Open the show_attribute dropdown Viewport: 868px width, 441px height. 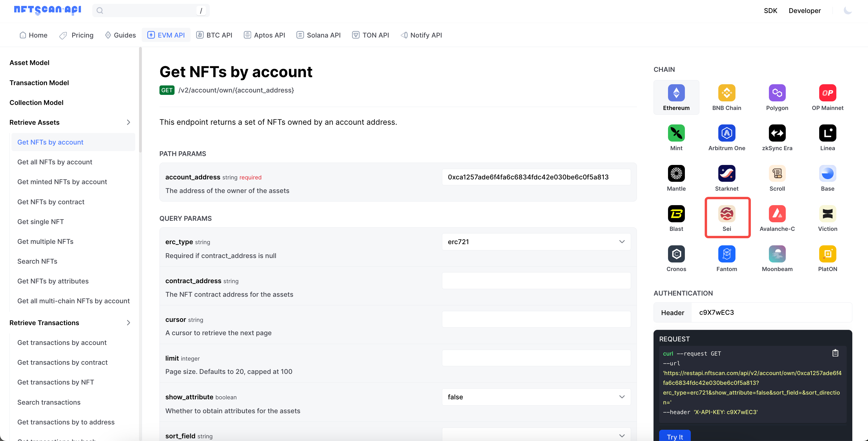[x=536, y=397]
